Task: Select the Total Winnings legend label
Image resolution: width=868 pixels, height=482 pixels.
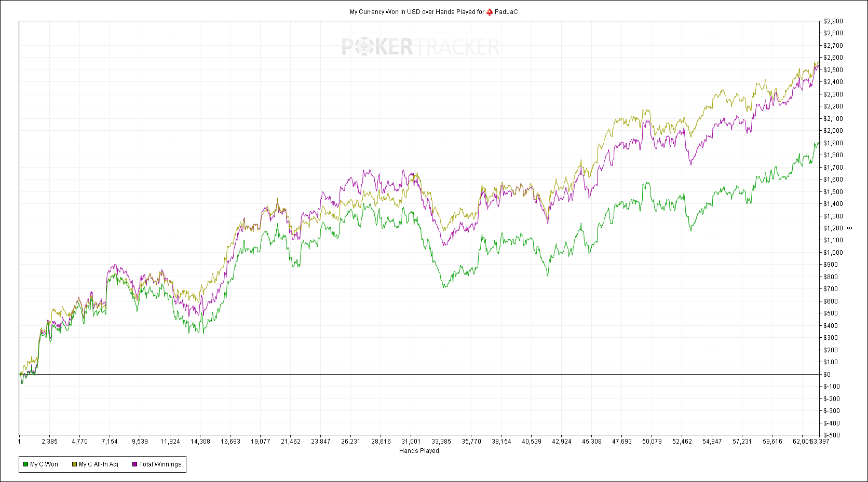Action: [x=160, y=464]
